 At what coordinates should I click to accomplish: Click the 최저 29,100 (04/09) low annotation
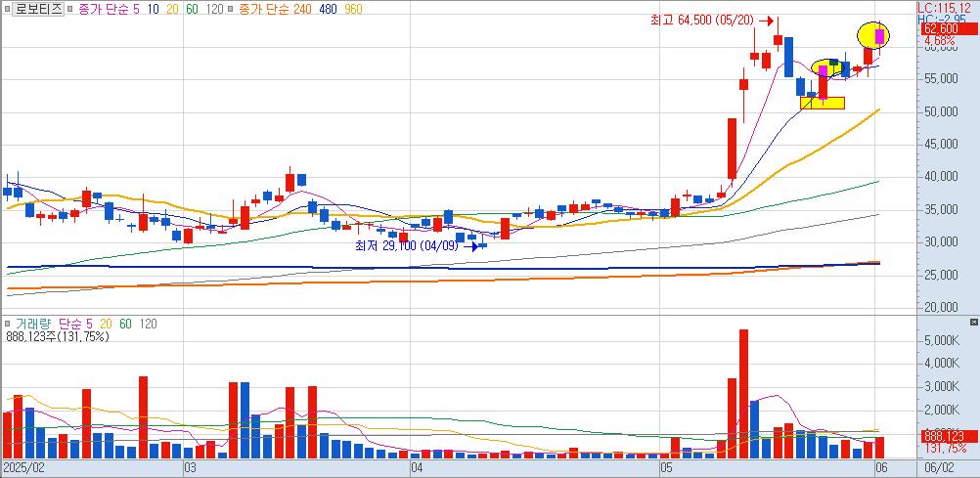pyautogui.click(x=406, y=246)
